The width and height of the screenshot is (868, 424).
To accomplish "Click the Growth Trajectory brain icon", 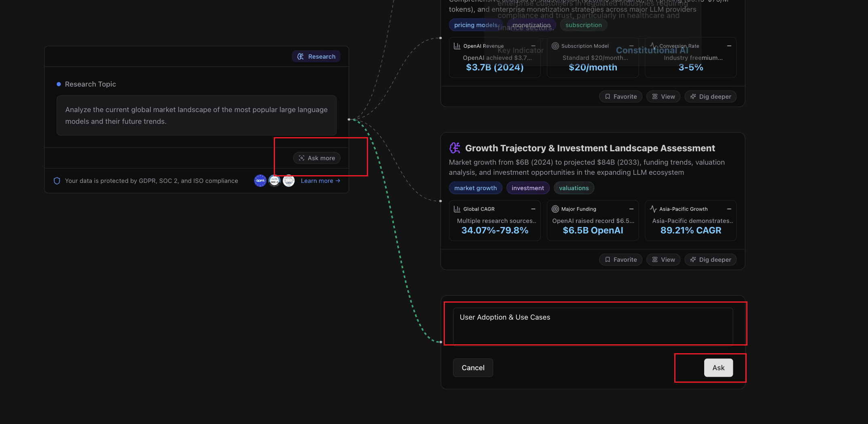I will [x=455, y=148].
